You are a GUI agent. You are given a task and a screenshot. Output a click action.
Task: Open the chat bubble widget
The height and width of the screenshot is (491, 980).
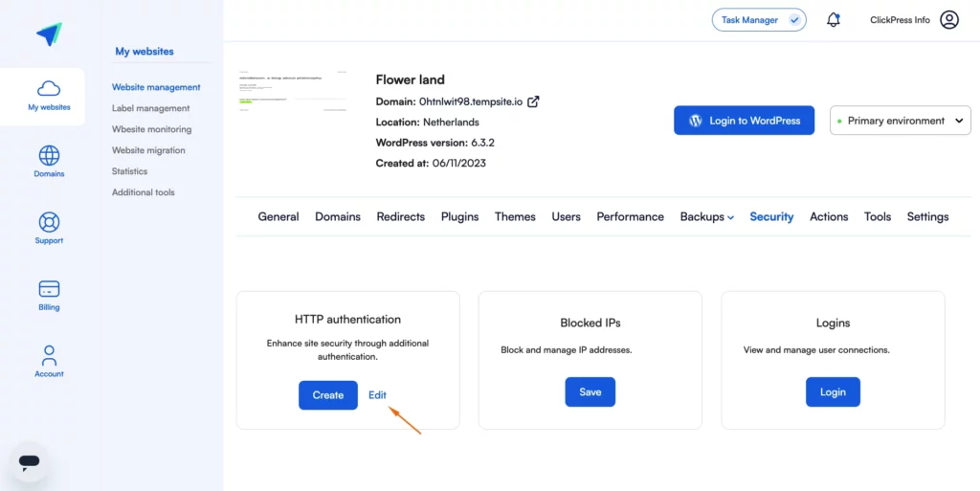point(29,461)
